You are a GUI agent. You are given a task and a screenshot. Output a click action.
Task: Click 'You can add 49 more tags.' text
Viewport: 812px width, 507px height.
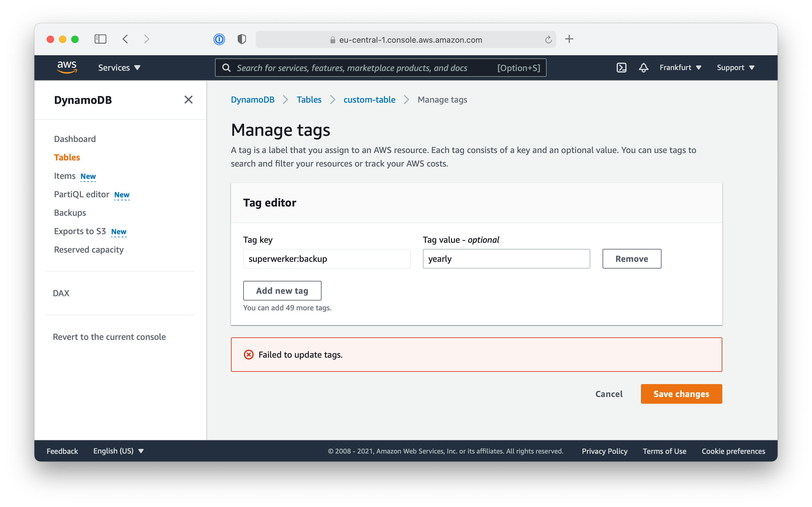tap(287, 308)
